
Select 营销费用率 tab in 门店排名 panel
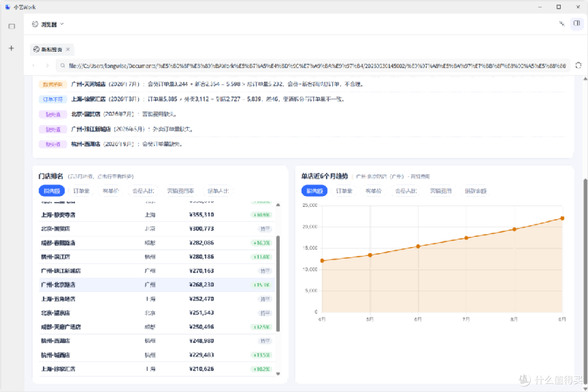point(180,191)
